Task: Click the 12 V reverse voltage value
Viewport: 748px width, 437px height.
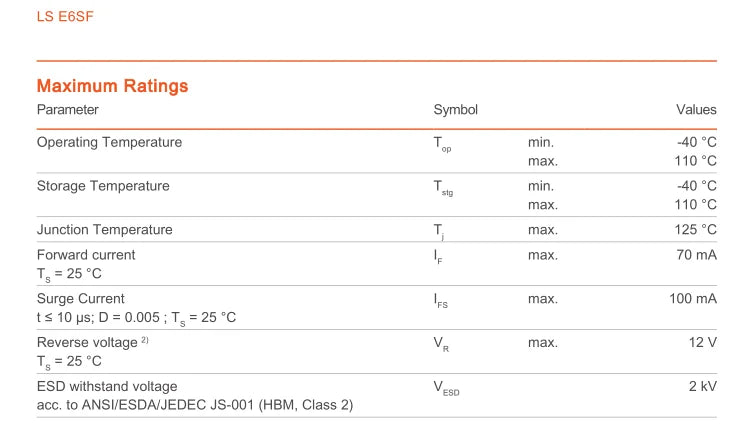Action: 703,343
